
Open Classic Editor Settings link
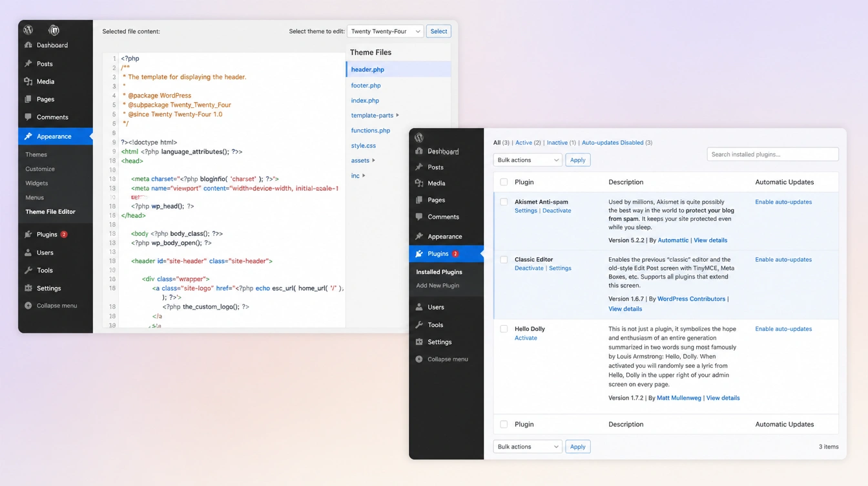[560, 268]
